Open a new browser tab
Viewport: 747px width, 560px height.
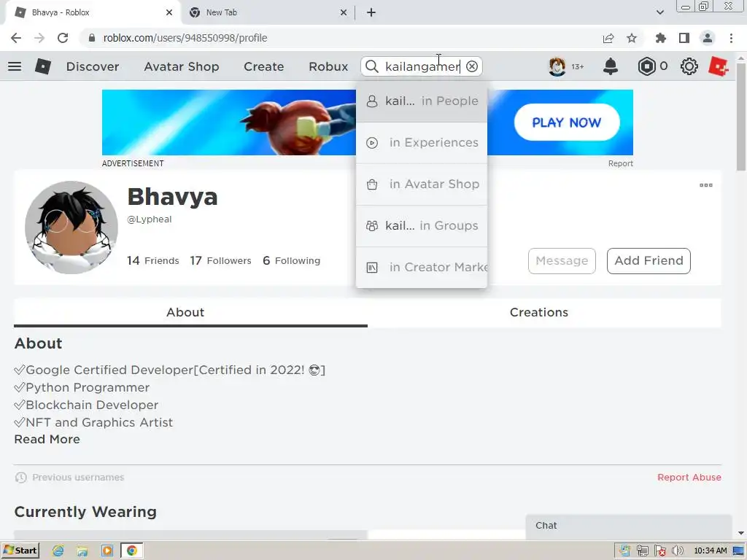(x=371, y=12)
